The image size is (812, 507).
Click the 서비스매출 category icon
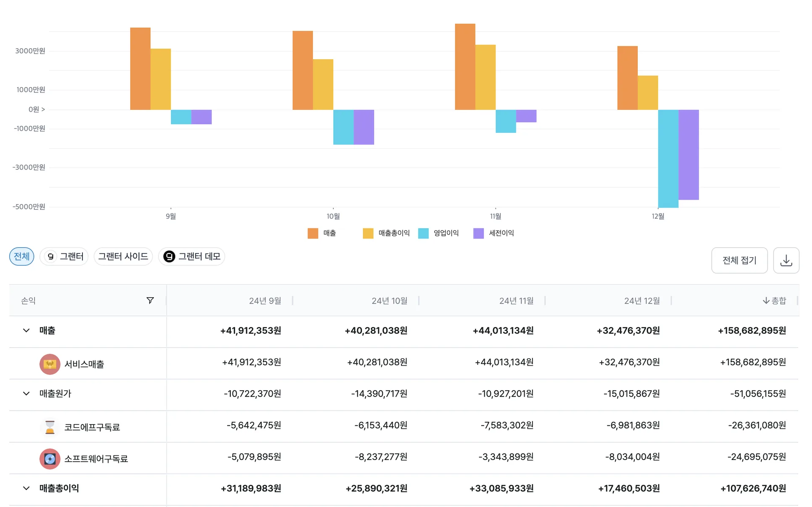point(50,364)
